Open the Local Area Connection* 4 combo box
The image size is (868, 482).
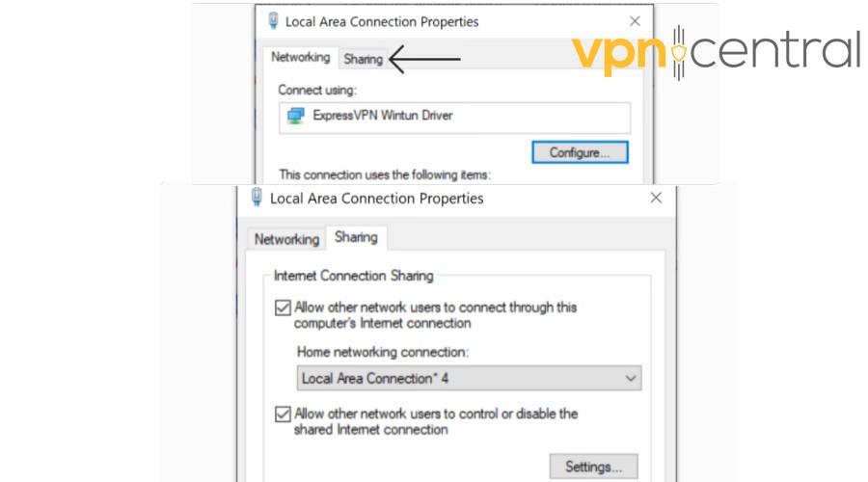pyautogui.click(x=469, y=378)
